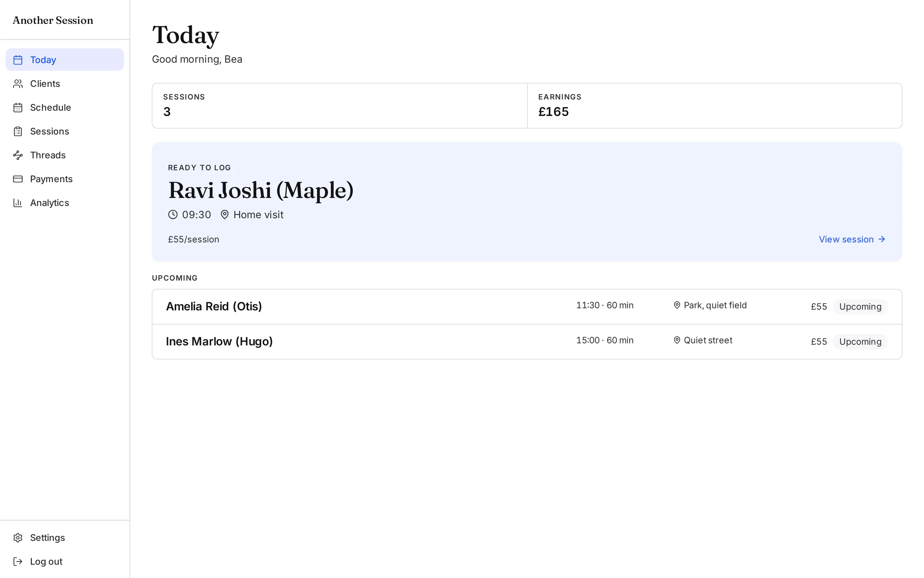Navigate to Threads
The height and width of the screenshot is (578, 924).
64,155
